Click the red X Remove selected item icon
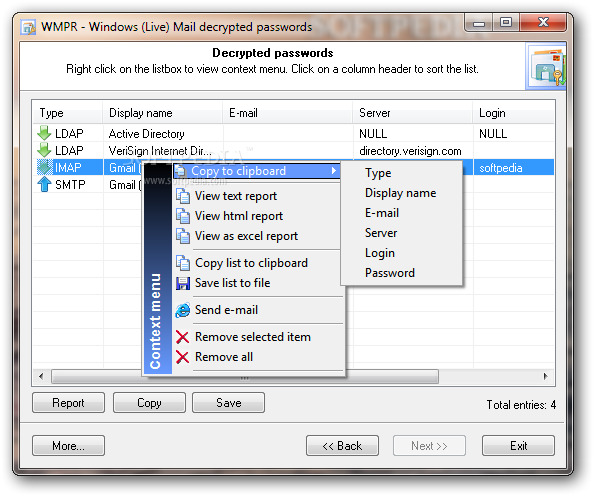This screenshot has height=496, width=594. pyautogui.click(x=183, y=337)
